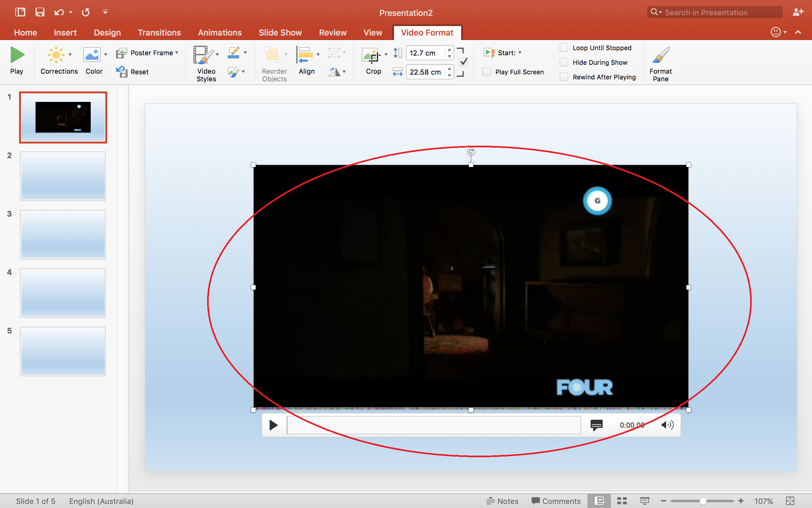Open the Design tab
This screenshot has width=812, height=508.
pyautogui.click(x=107, y=33)
